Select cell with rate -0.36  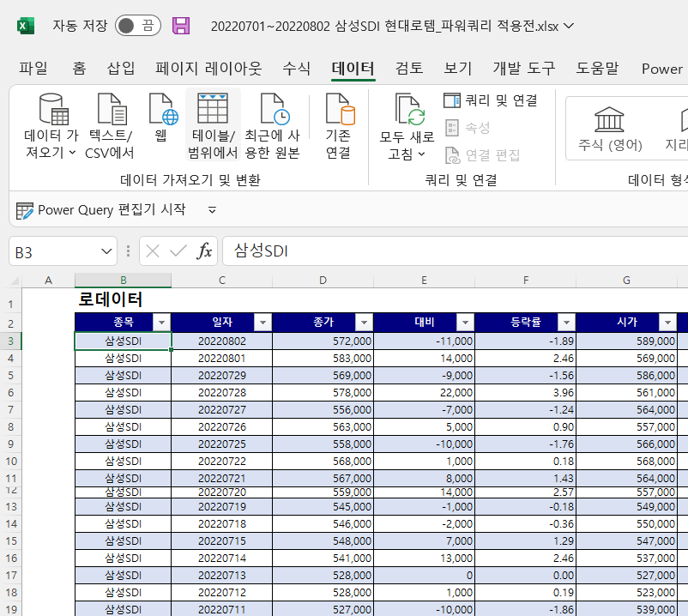point(526,524)
